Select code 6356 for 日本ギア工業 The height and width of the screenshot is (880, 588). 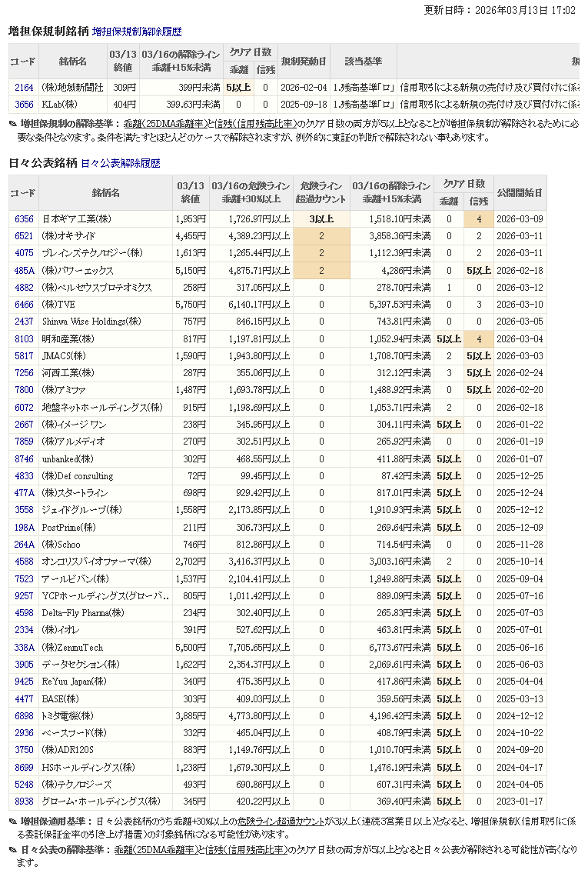[24, 219]
